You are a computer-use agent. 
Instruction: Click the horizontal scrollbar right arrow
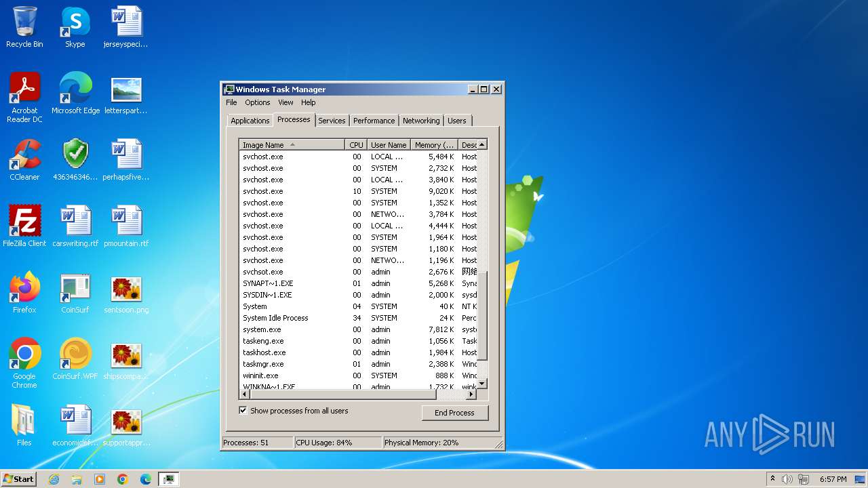(472, 394)
